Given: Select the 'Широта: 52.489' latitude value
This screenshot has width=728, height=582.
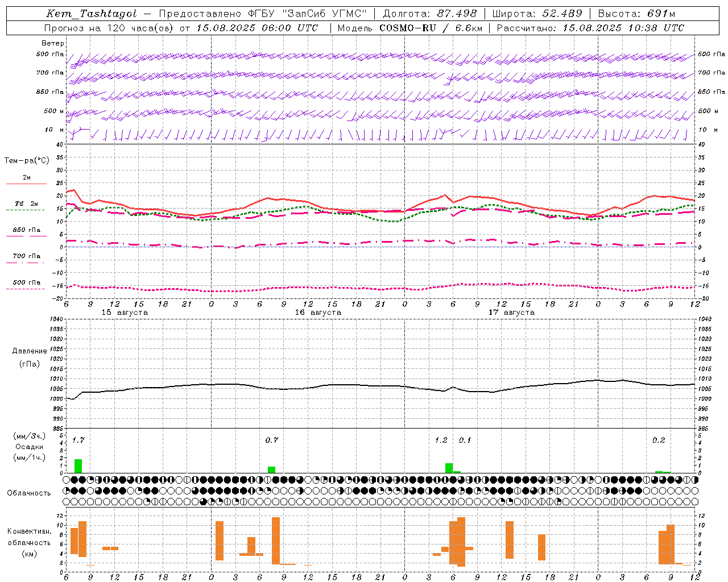Looking at the screenshot, I should tap(537, 14).
